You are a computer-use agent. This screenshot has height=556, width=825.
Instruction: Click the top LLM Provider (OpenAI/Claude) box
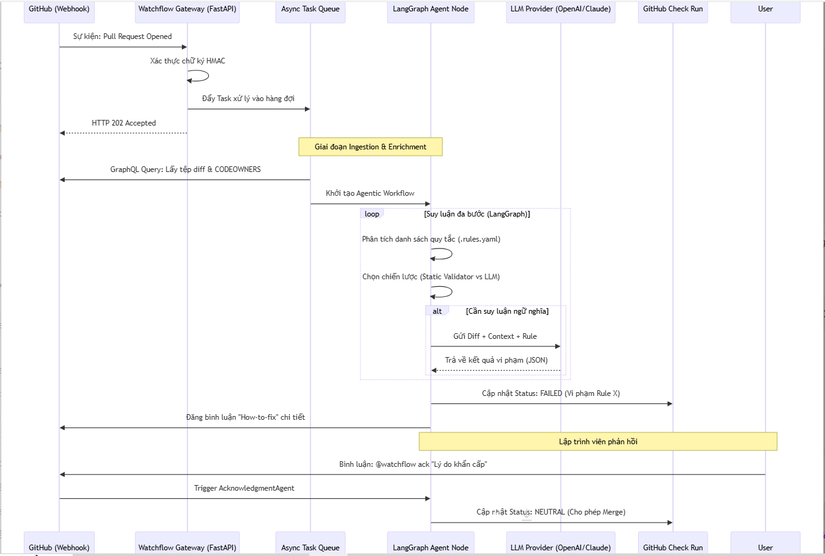560,11
